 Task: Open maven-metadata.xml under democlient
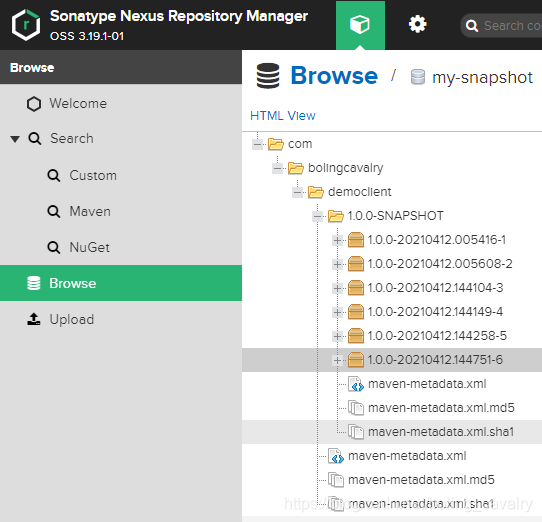click(x=407, y=456)
